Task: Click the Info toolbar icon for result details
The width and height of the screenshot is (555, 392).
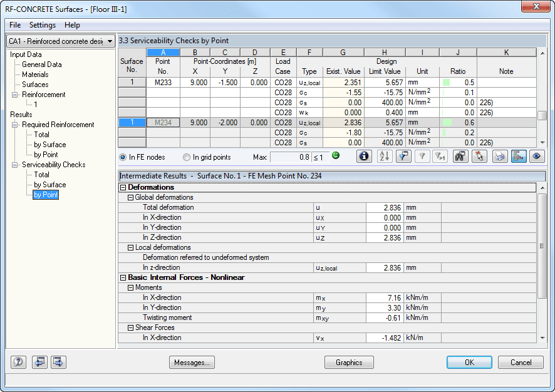Action: [x=364, y=157]
